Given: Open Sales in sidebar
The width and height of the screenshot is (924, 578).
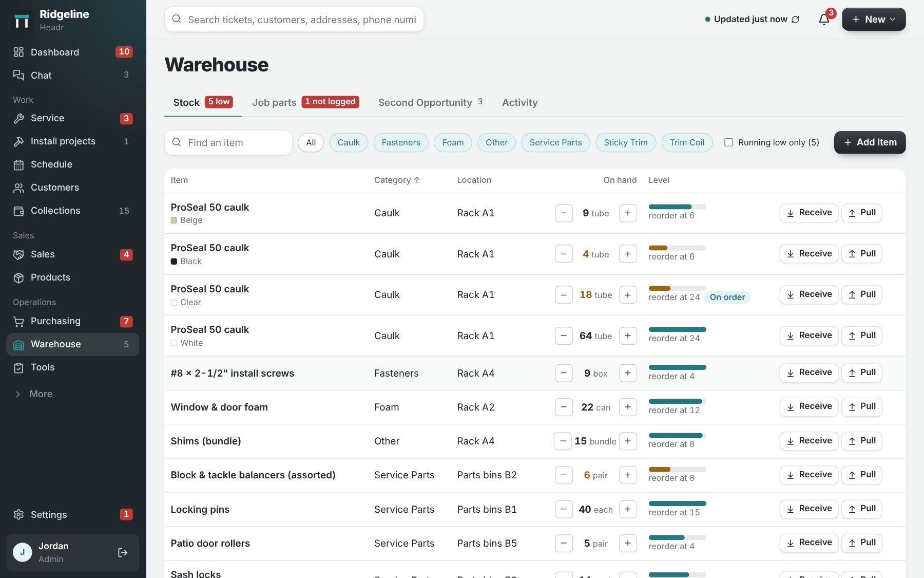Looking at the screenshot, I should (72, 254).
